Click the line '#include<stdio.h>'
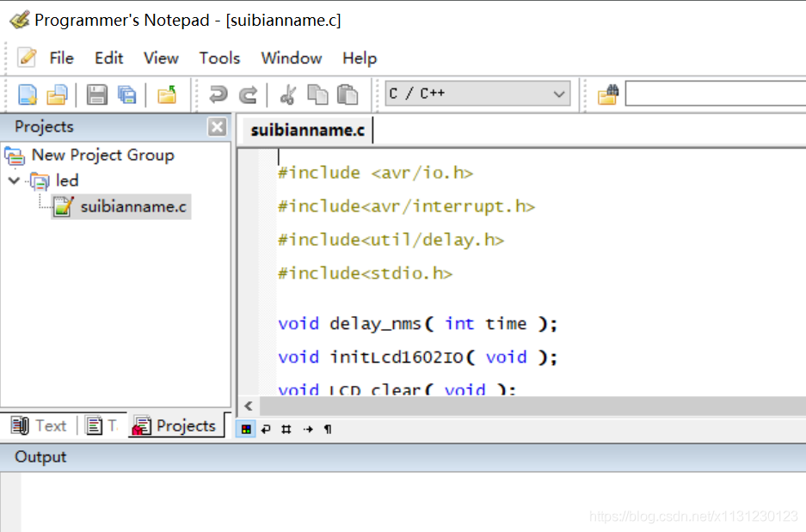This screenshot has height=532, width=806. (365, 273)
